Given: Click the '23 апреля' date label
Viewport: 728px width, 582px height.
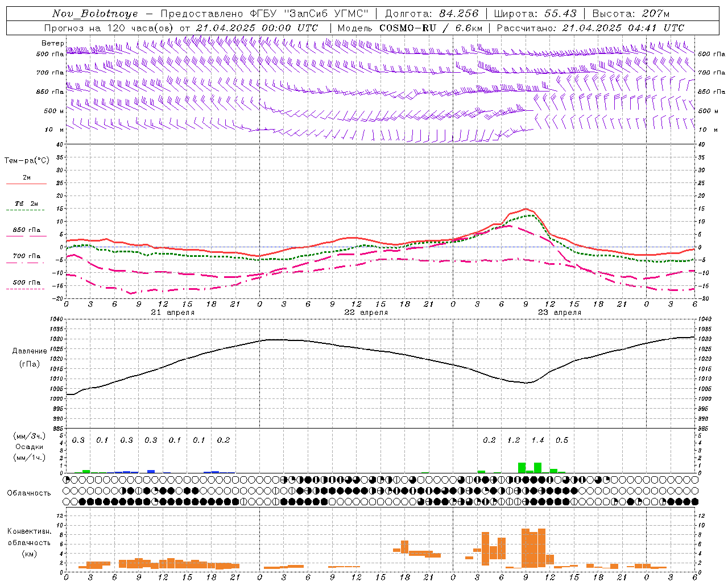Looking at the screenshot, I should click(560, 313).
